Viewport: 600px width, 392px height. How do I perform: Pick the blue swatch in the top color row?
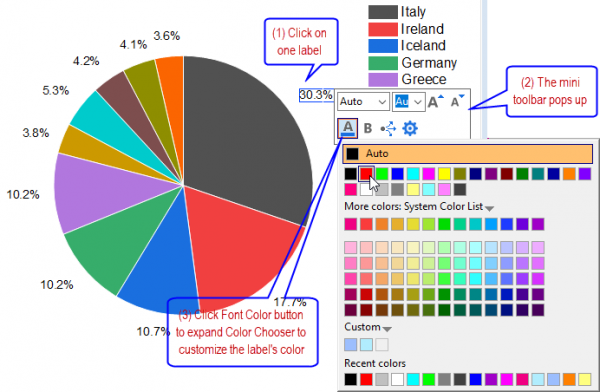pos(398,174)
